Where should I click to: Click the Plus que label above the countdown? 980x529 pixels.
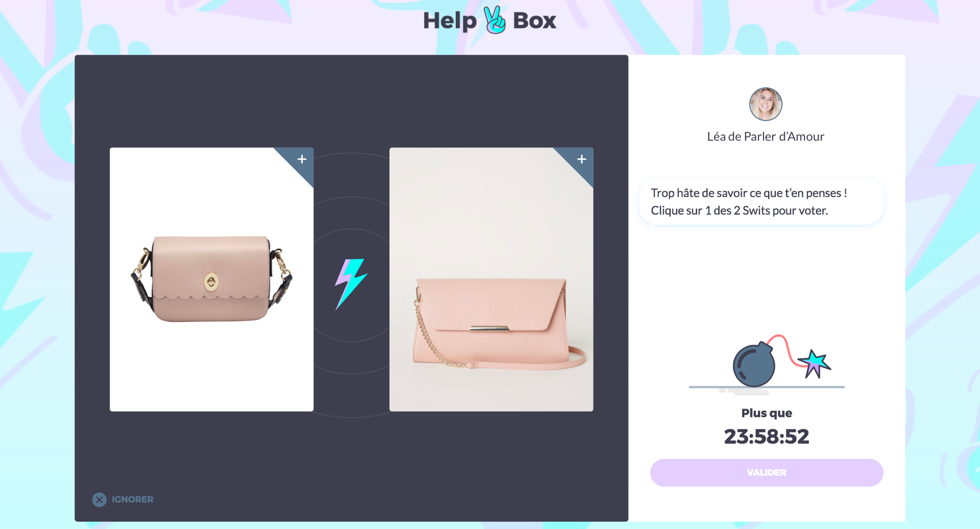(x=766, y=413)
